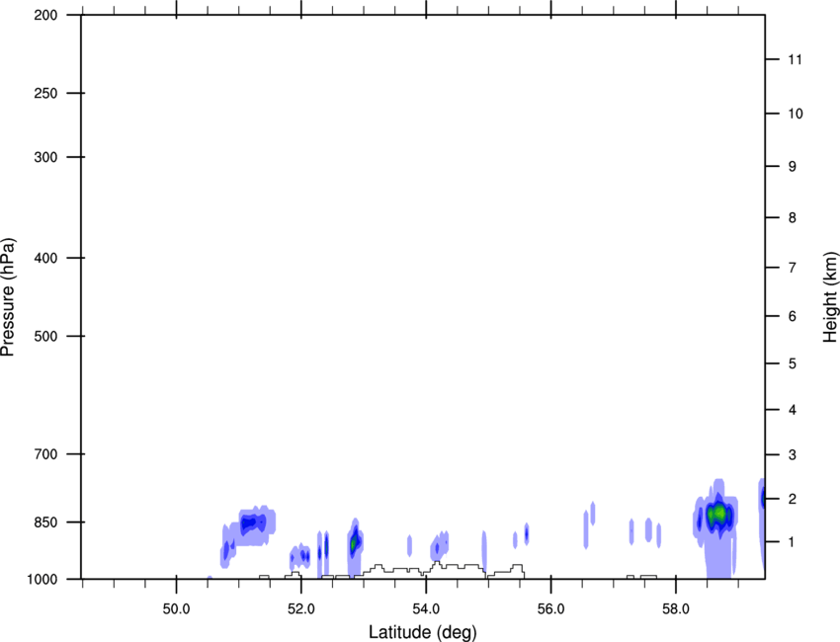840x642 pixels.
Task: Click the 3 km height label
Action: (x=792, y=455)
